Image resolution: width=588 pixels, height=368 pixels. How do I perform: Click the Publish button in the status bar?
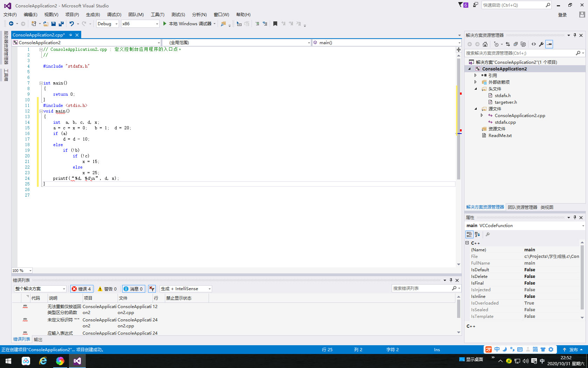(x=573, y=349)
